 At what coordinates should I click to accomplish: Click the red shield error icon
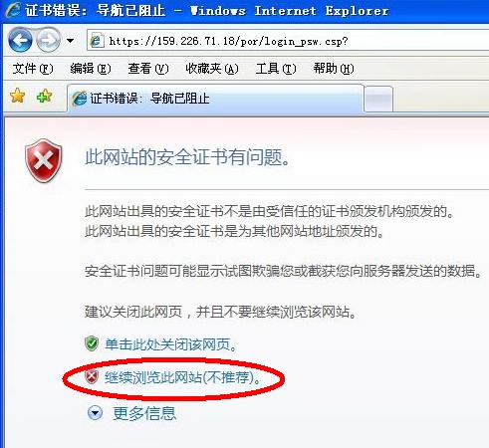44,160
